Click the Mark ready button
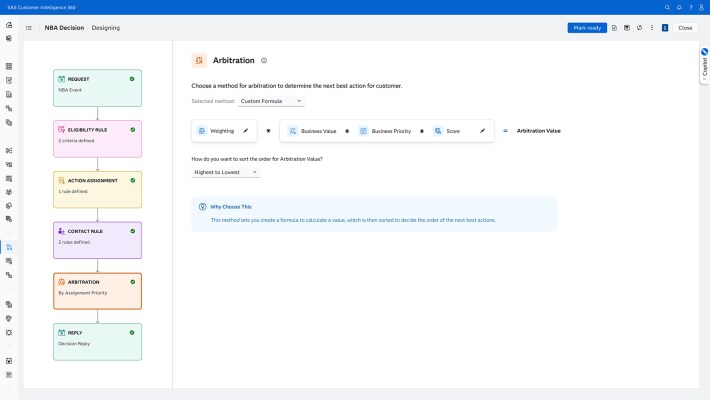Viewport: 710px width, 400px height. (x=587, y=28)
